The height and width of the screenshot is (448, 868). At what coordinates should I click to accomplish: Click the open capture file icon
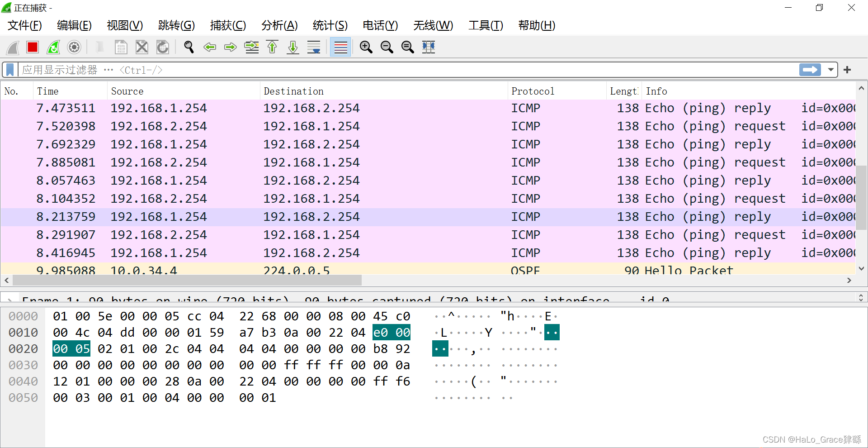(100, 47)
